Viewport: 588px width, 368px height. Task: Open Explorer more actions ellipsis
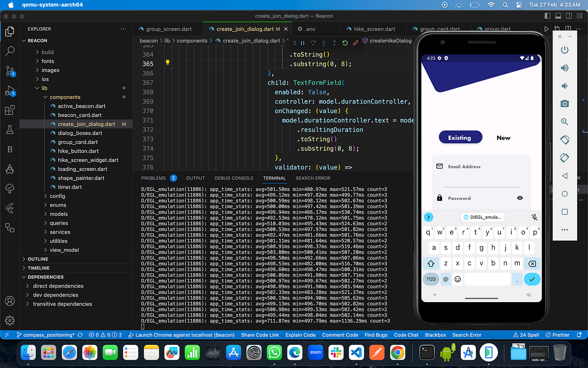(123, 29)
